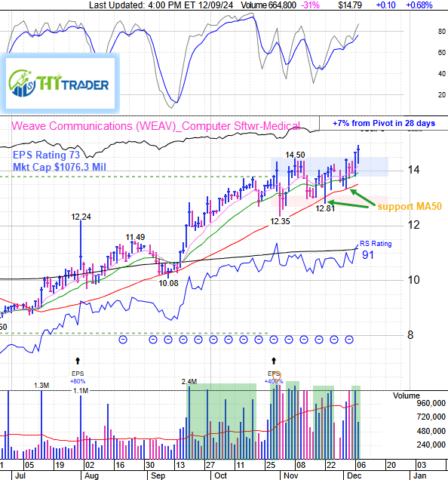
Task: Click the 12.35 low price label
Action: 280,221
